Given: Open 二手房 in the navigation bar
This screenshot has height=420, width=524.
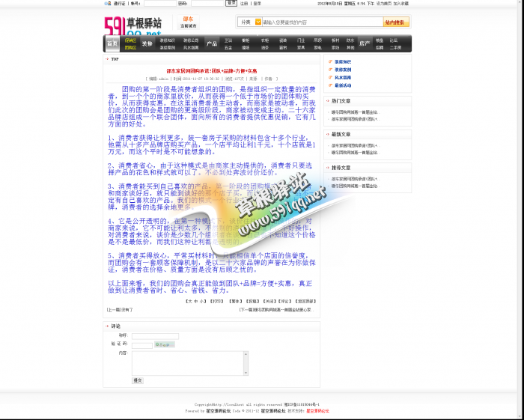Looking at the screenshot, I should click(395, 48).
